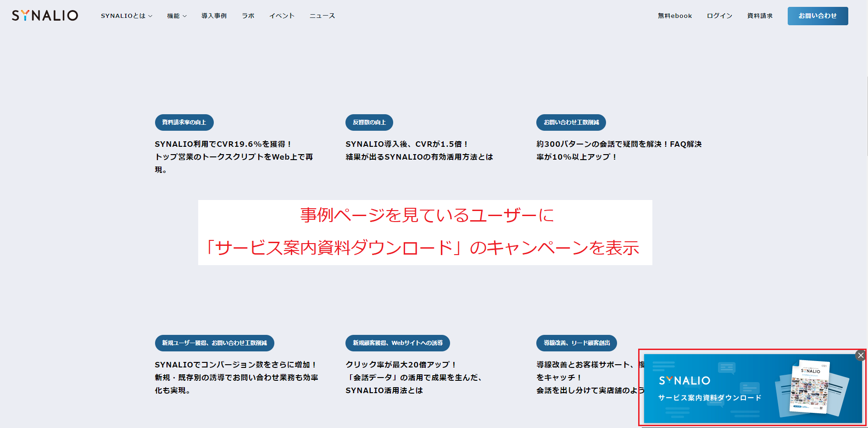Open the CVRが1.5倍 case article
This screenshot has height=428, width=868.
click(x=419, y=150)
